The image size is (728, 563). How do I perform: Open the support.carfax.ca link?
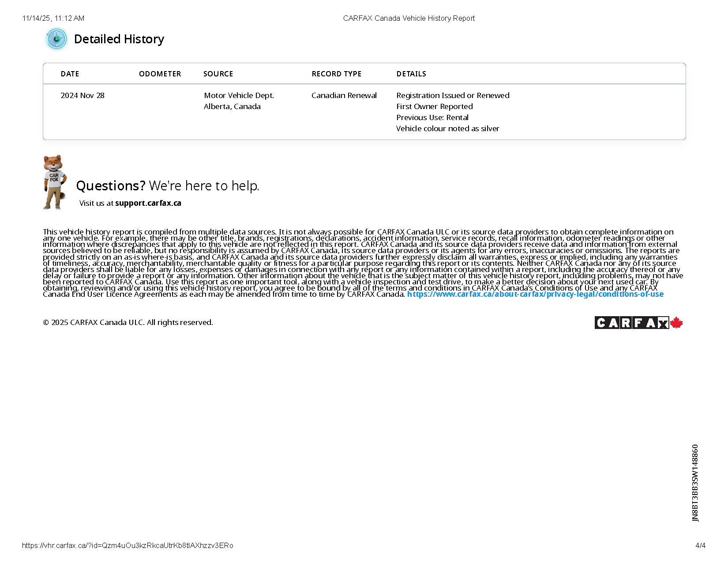pos(148,203)
